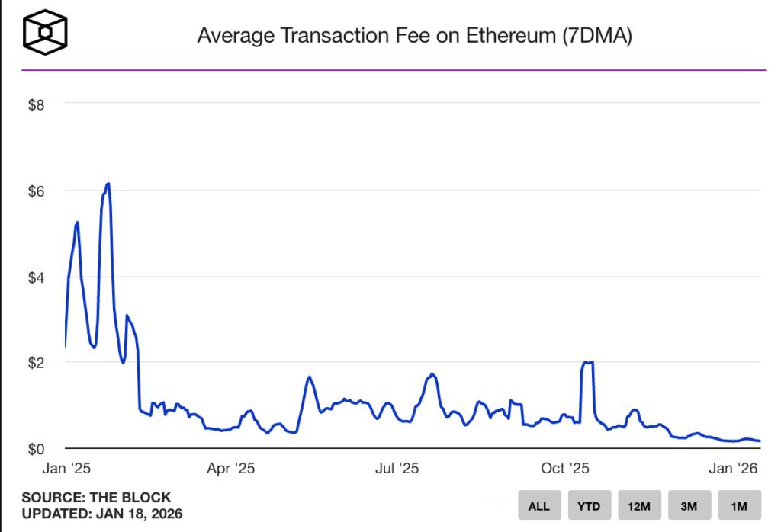Click the $4 y-axis label
Screen dimensions: 781x532
pyautogui.click(x=36, y=277)
